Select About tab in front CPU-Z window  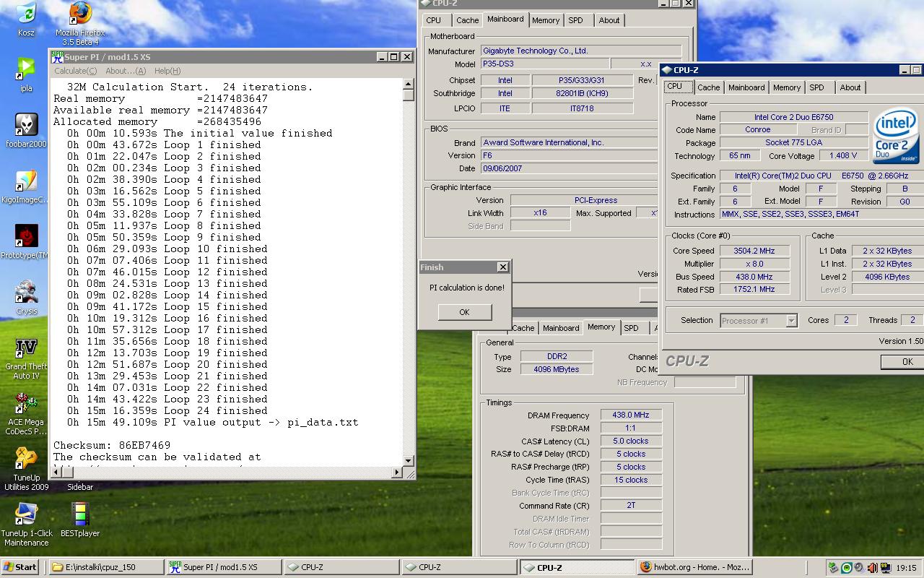850,87
